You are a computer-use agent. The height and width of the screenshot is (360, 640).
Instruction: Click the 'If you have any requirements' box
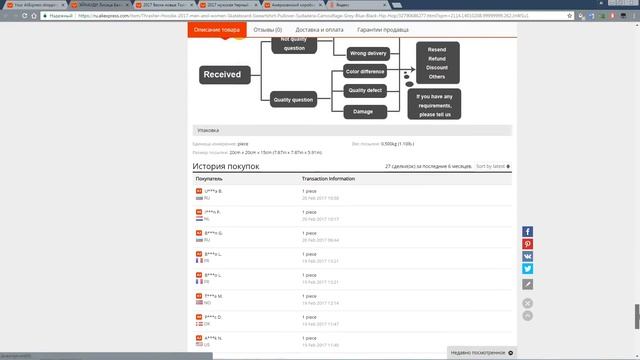(x=434, y=104)
